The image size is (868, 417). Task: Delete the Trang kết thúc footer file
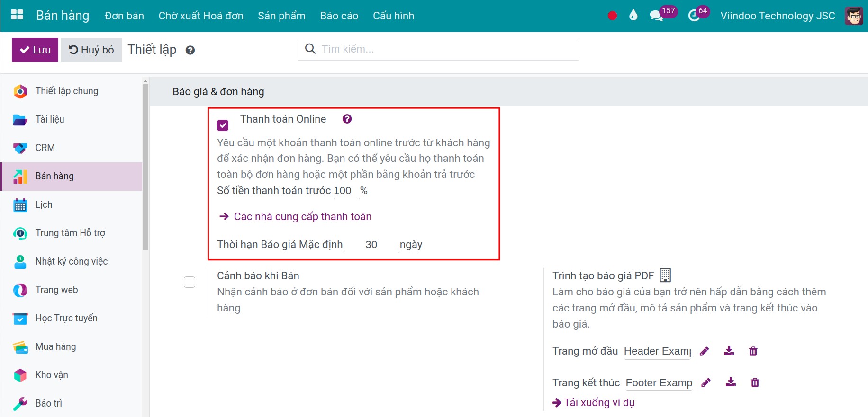tap(755, 382)
